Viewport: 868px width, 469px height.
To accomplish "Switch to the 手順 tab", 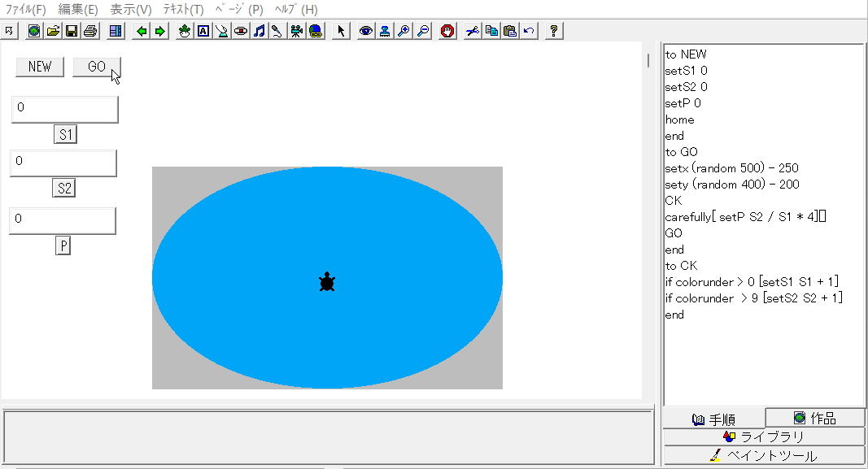I will (x=713, y=419).
